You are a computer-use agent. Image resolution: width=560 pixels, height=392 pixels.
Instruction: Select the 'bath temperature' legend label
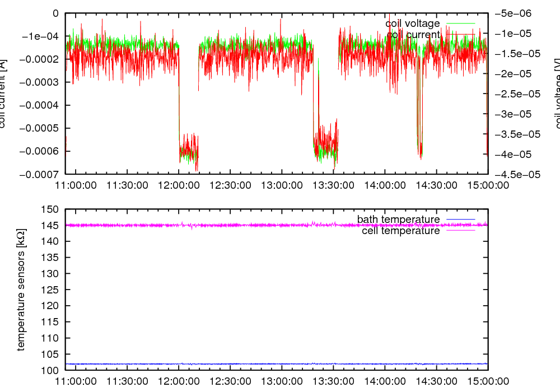[398, 219]
